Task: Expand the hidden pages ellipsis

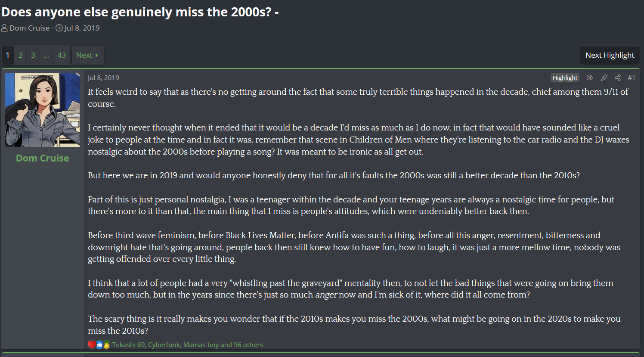Action: (x=46, y=55)
